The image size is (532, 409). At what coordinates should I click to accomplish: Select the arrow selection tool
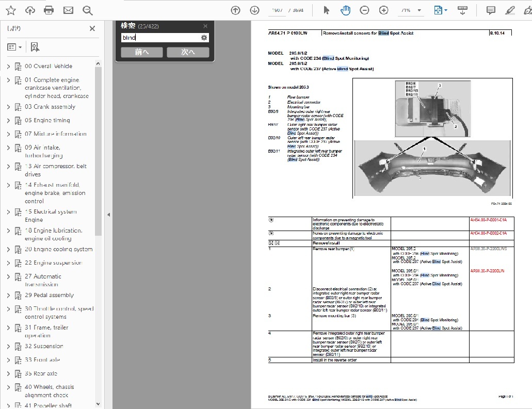click(327, 10)
